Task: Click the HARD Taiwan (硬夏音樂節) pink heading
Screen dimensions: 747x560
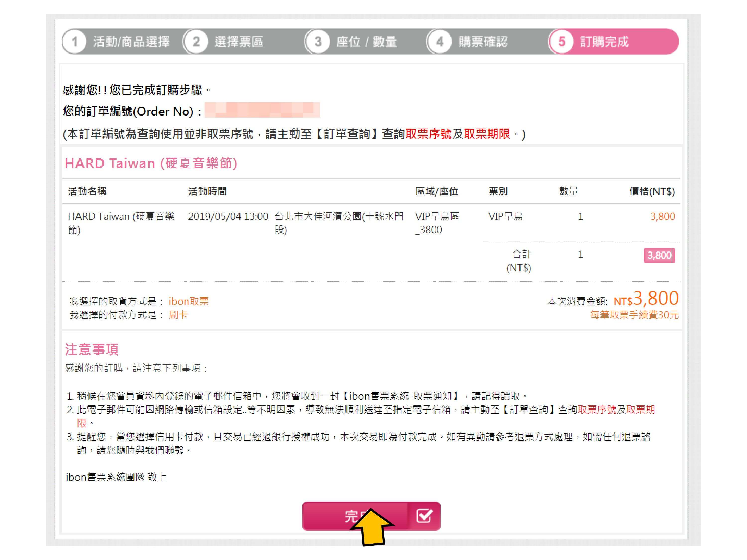Action: [x=151, y=163]
